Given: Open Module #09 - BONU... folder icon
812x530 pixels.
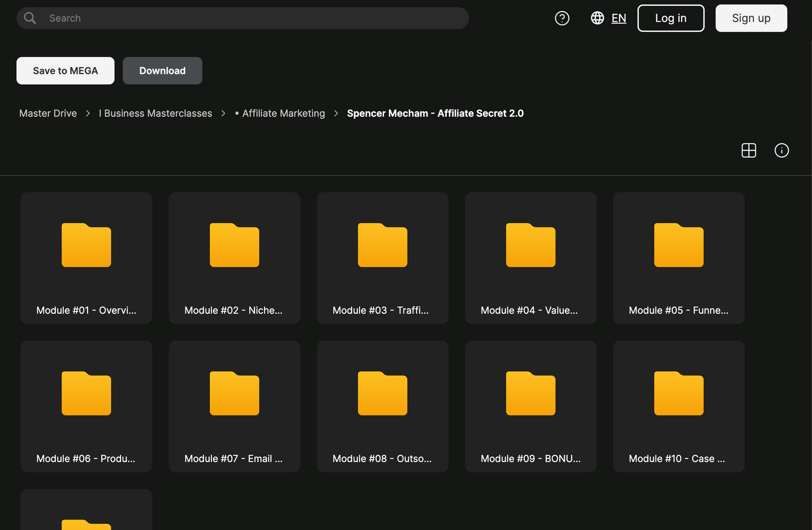Looking at the screenshot, I should [531, 393].
